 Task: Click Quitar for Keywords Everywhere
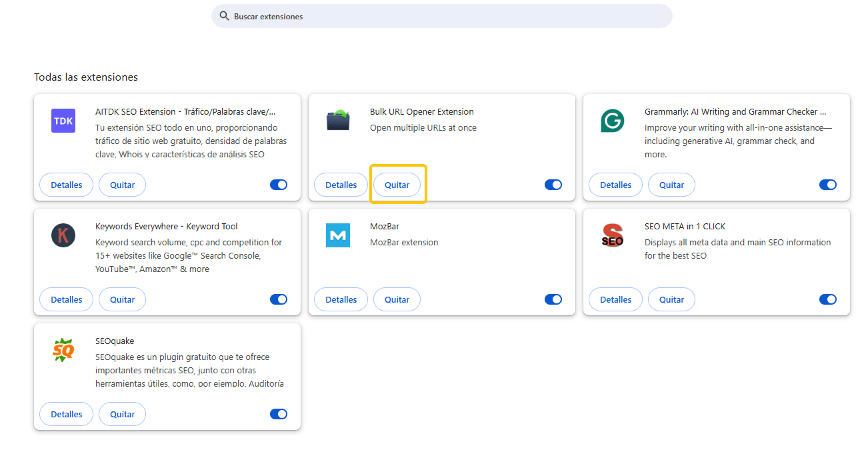click(x=123, y=299)
